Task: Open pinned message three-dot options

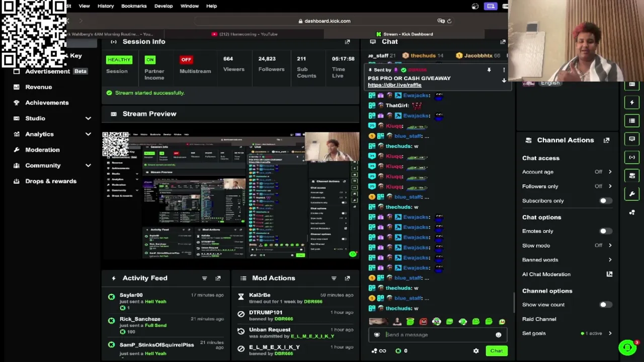Action: point(504,70)
